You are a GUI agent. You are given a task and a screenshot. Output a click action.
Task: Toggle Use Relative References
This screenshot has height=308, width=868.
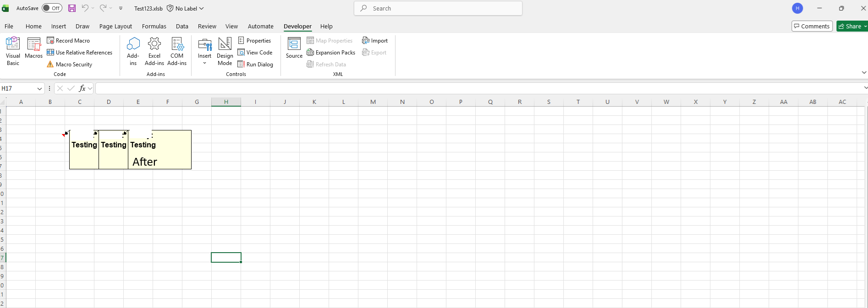tap(79, 53)
